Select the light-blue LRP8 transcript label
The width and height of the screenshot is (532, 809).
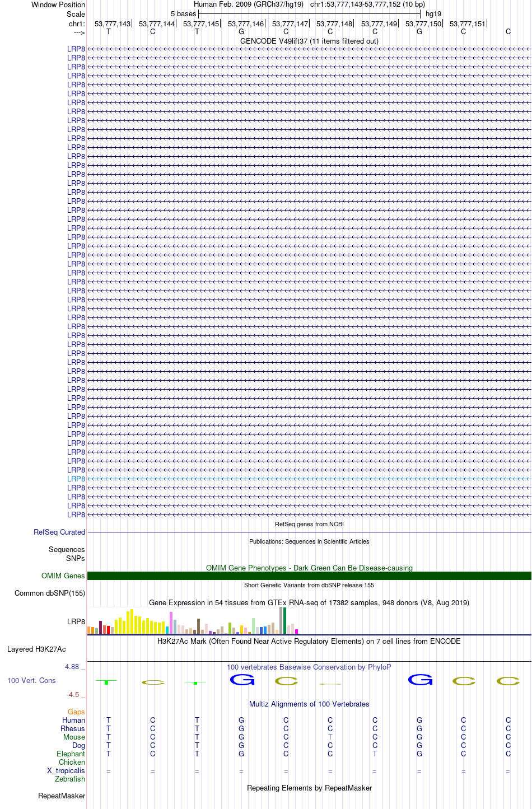coord(76,479)
